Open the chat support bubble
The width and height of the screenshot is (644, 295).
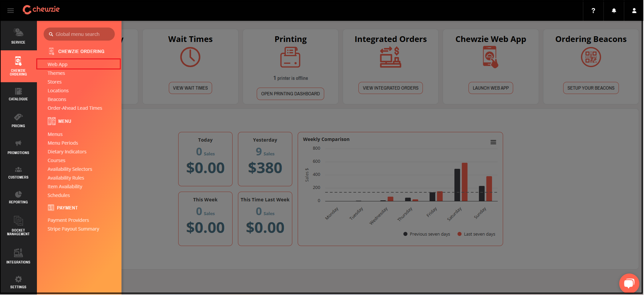pyautogui.click(x=629, y=283)
